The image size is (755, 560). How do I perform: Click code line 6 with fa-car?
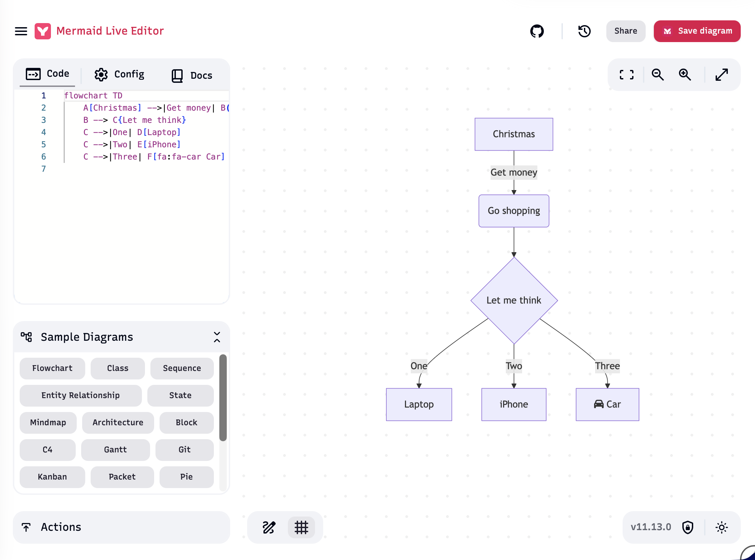coord(154,157)
